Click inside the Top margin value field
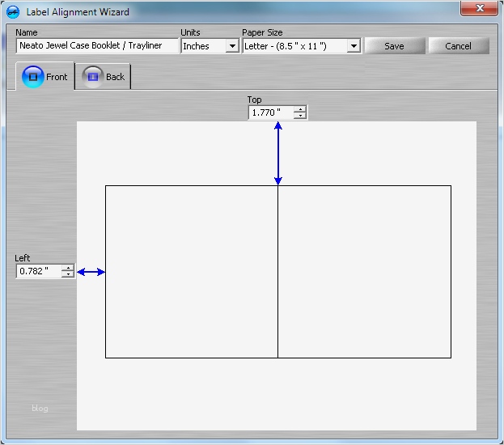The image size is (504, 445). click(271, 112)
